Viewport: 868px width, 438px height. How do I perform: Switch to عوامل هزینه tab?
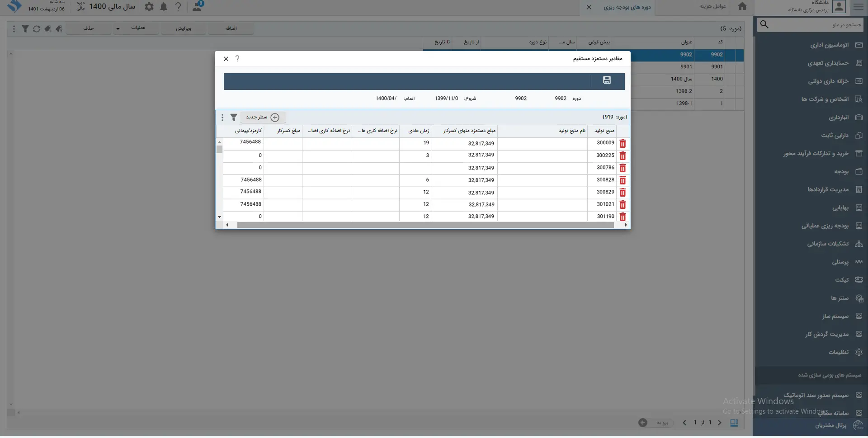[x=712, y=6]
